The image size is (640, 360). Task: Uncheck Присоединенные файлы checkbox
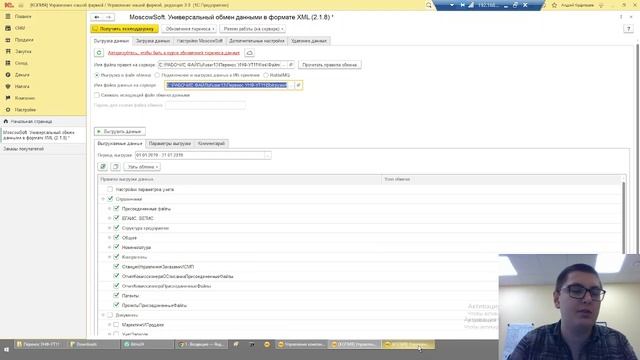pyautogui.click(x=116, y=209)
